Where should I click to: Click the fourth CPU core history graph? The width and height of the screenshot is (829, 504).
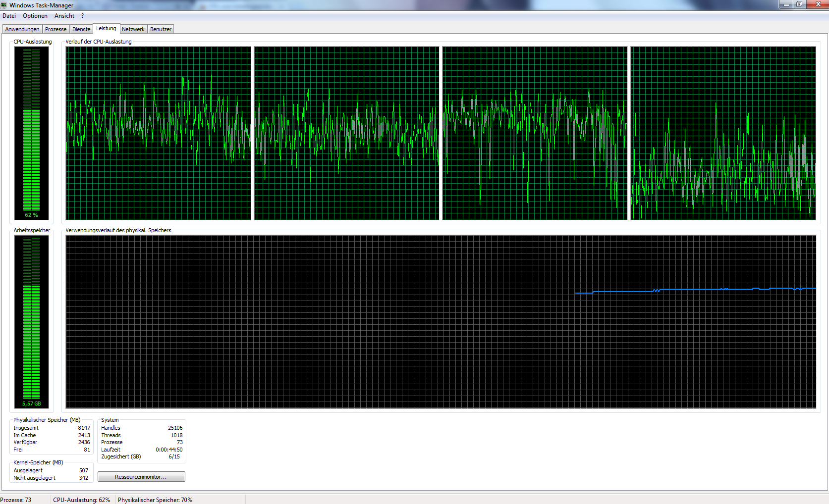pyautogui.click(x=723, y=133)
